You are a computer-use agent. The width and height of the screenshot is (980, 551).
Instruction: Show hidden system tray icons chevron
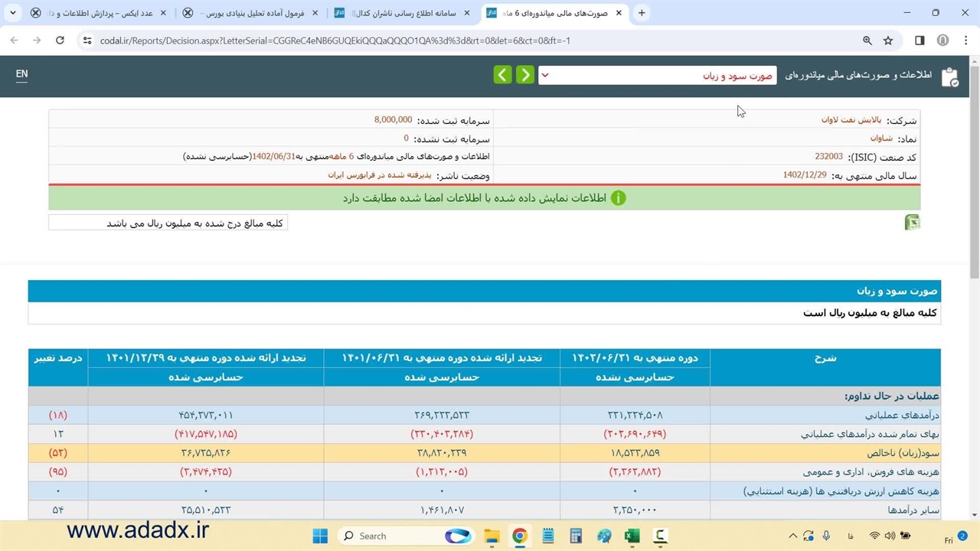[792, 536]
